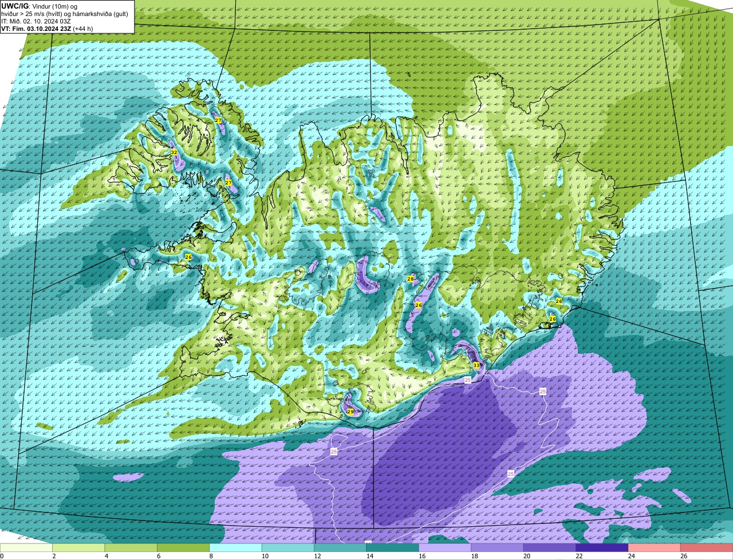Click the legend scale label '12'
This screenshot has height=560, width=733.
tap(317, 556)
